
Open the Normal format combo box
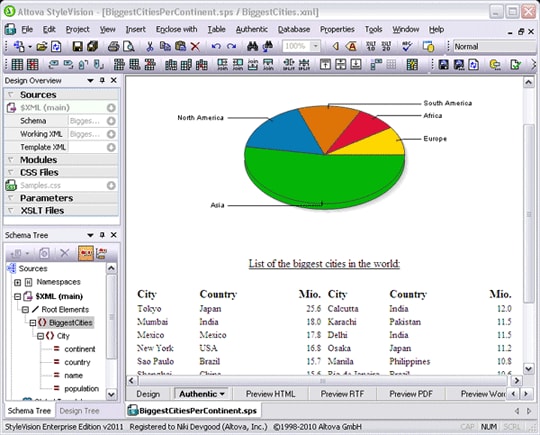[x=496, y=46]
